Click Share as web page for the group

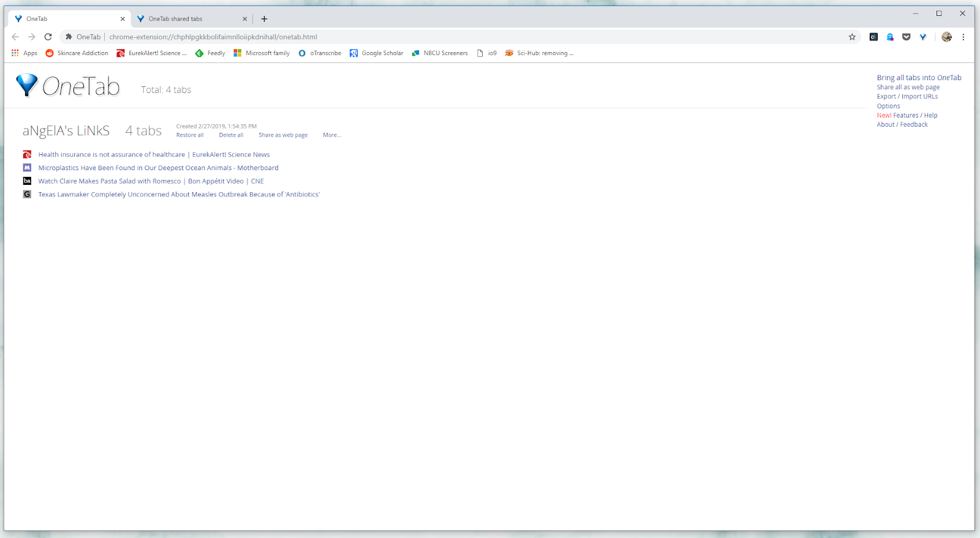click(x=283, y=135)
